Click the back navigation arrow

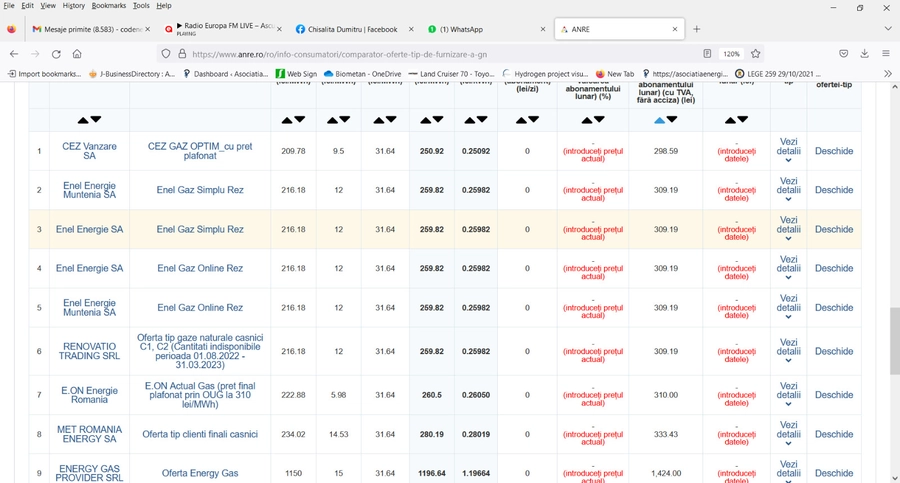coord(14,54)
